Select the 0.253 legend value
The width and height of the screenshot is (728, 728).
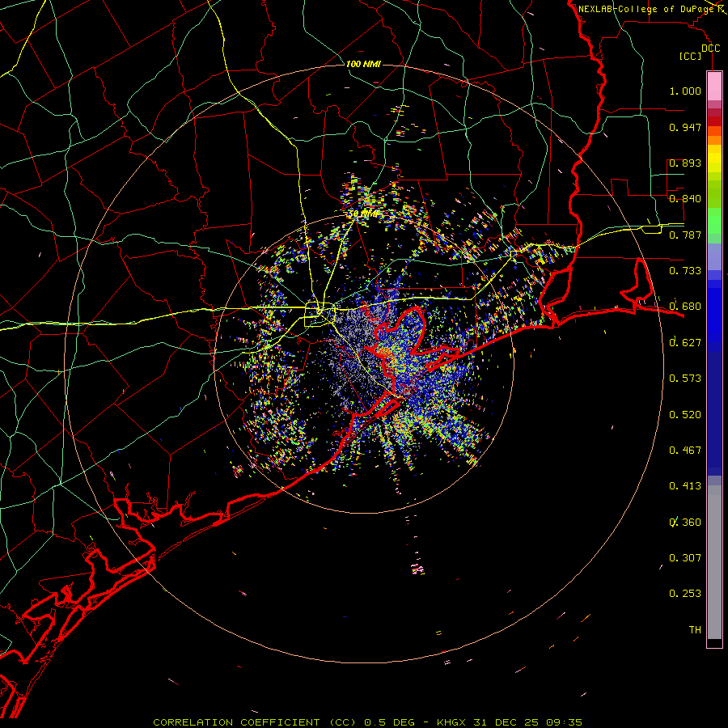pyautogui.click(x=685, y=594)
